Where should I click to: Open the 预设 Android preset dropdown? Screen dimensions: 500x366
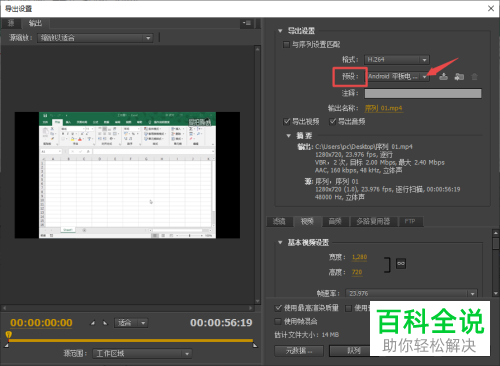398,77
